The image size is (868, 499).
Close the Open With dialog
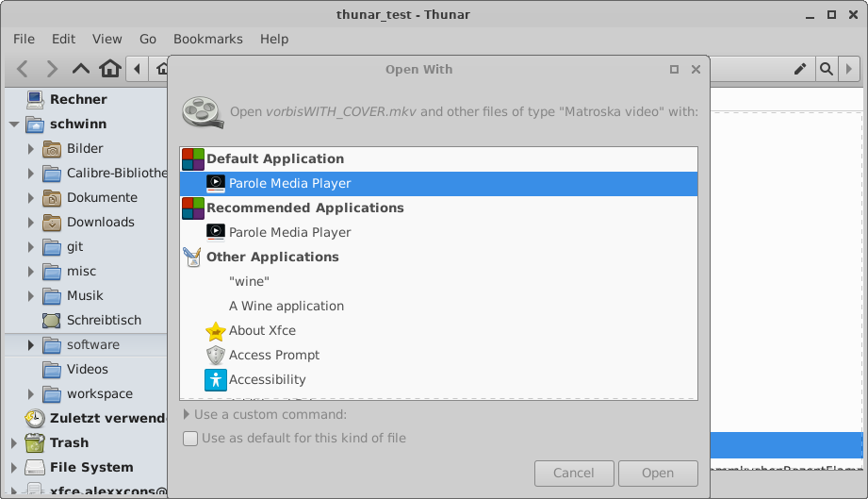coord(696,69)
